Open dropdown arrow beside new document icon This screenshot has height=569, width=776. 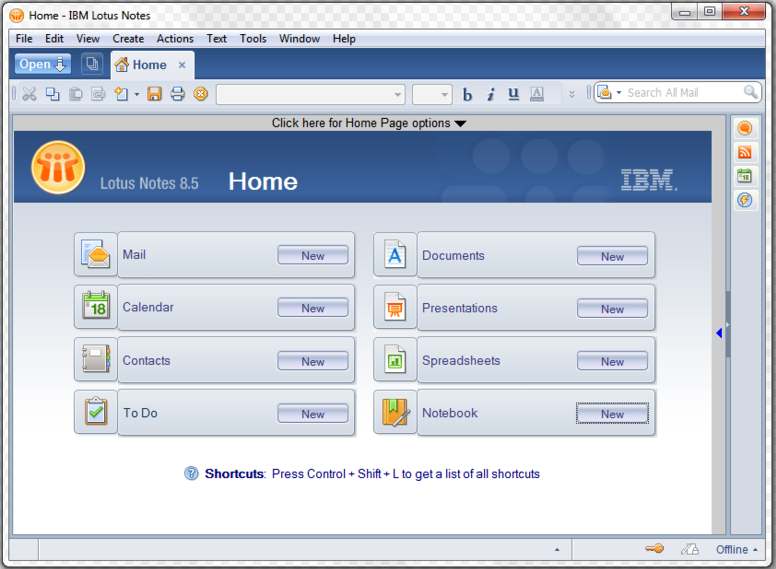point(137,94)
